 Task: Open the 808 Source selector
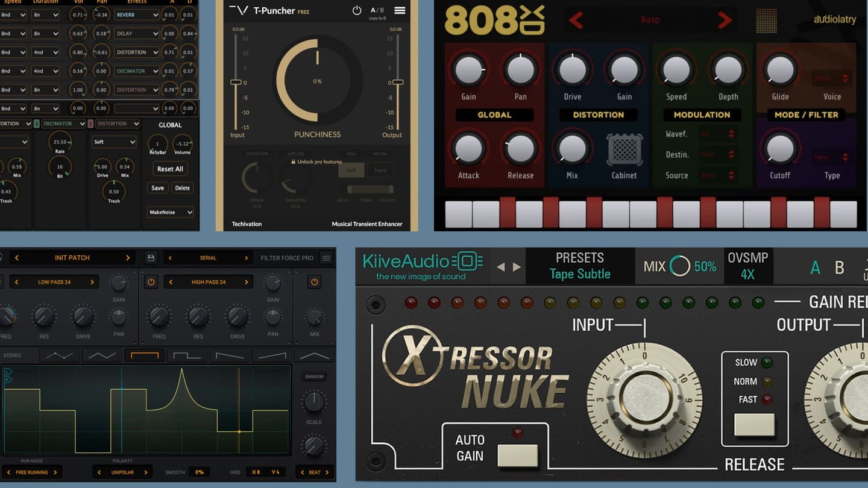718,175
